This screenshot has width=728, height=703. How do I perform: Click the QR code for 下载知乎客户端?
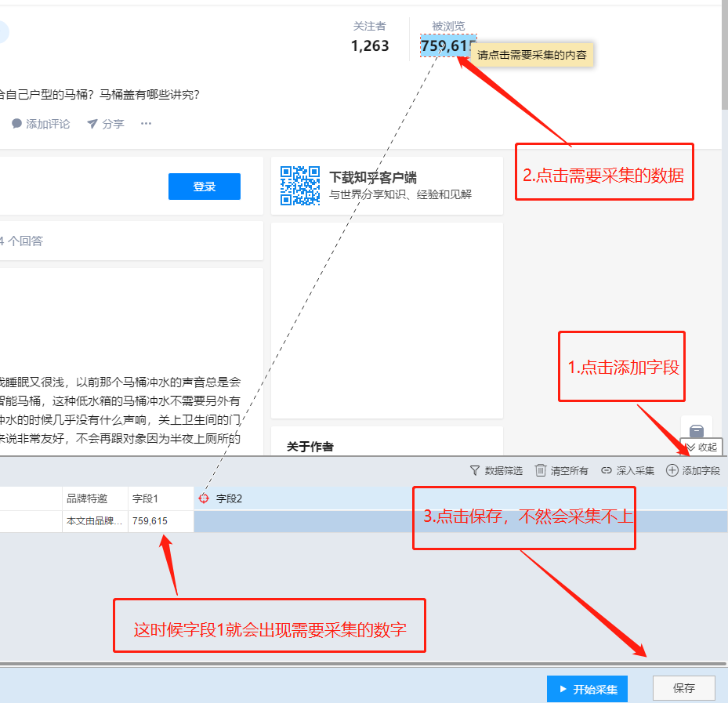click(300, 186)
